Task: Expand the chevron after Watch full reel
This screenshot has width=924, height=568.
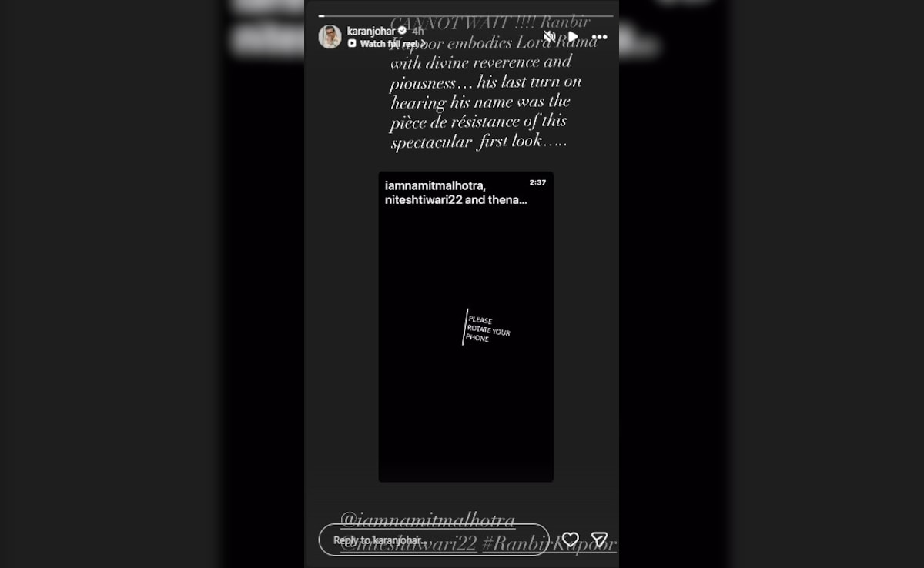Action: point(423,44)
